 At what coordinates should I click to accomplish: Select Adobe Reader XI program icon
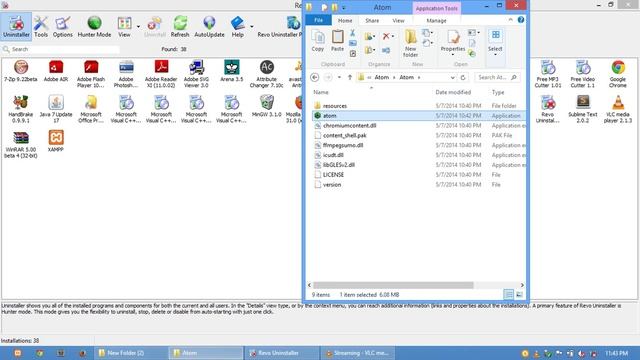161,74
